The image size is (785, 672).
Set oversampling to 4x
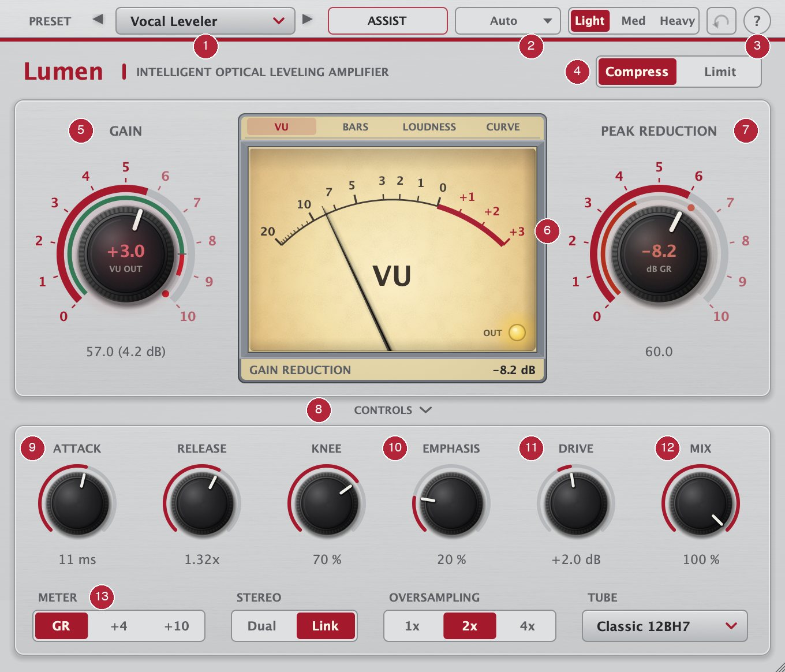click(x=527, y=626)
